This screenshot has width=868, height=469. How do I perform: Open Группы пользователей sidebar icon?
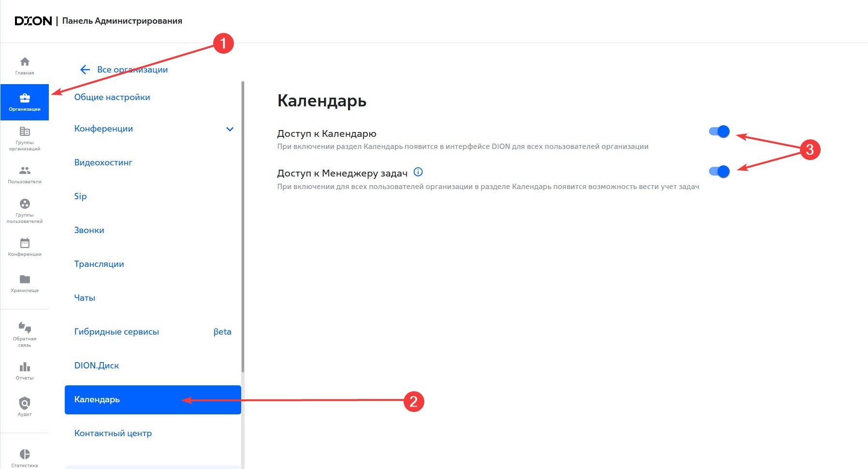[x=25, y=204]
